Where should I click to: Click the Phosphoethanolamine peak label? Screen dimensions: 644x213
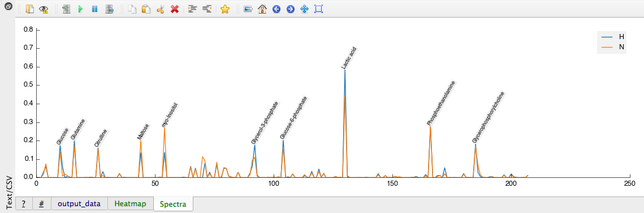441,103
